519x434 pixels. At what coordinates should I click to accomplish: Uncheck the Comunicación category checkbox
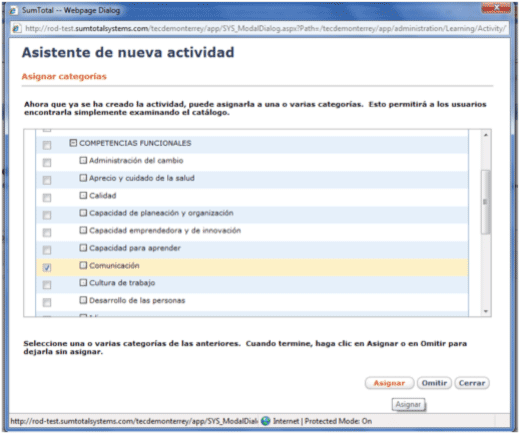(47, 267)
